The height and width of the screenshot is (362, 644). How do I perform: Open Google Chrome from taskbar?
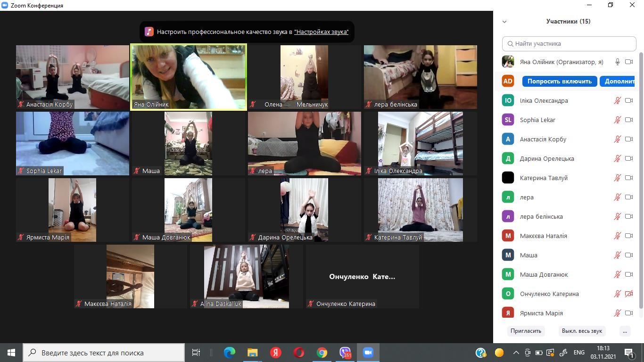tap(322, 353)
